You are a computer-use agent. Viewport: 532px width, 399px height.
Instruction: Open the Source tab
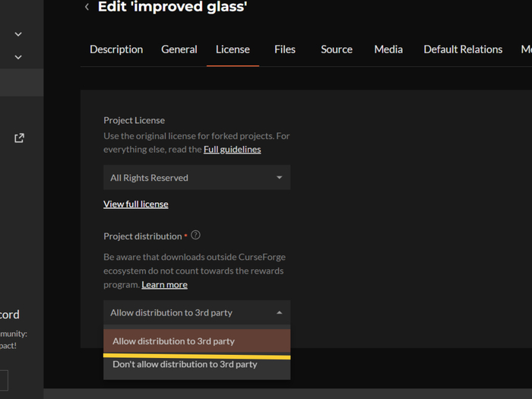point(337,49)
